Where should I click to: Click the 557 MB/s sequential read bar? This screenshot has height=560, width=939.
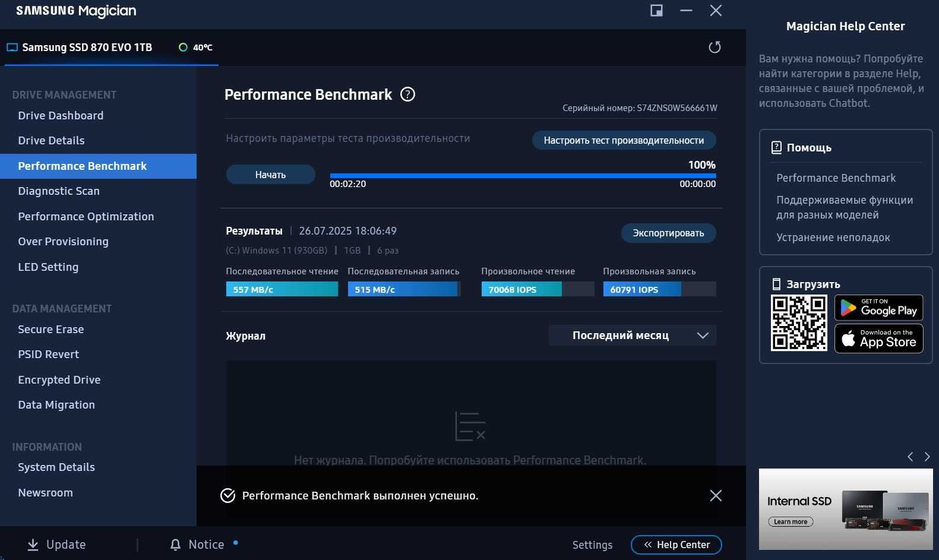pyautogui.click(x=282, y=289)
